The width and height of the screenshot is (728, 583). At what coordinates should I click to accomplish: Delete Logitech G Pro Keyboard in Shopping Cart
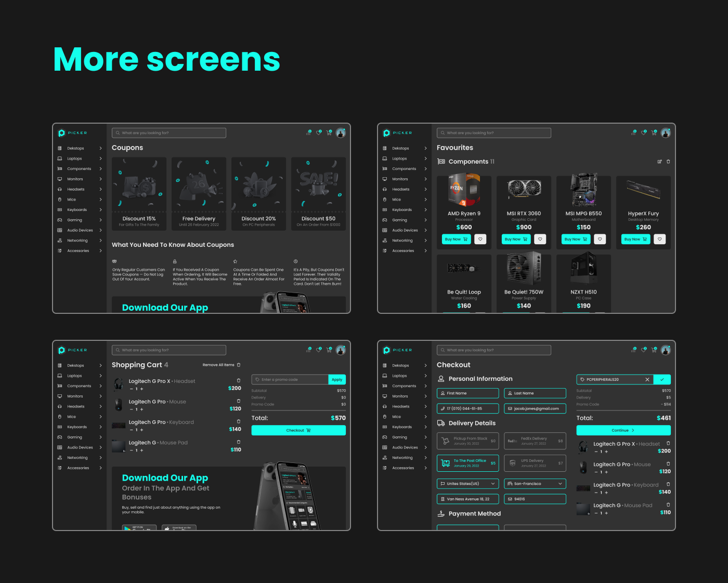239,421
